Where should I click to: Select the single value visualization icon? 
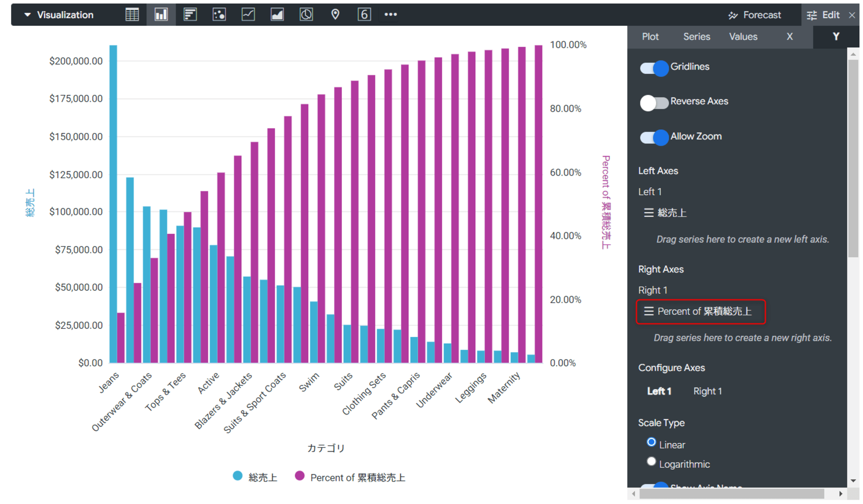pos(364,15)
